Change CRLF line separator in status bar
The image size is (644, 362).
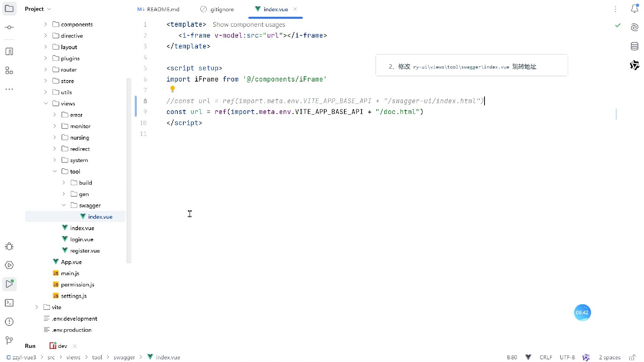pyautogui.click(x=546, y=357)
